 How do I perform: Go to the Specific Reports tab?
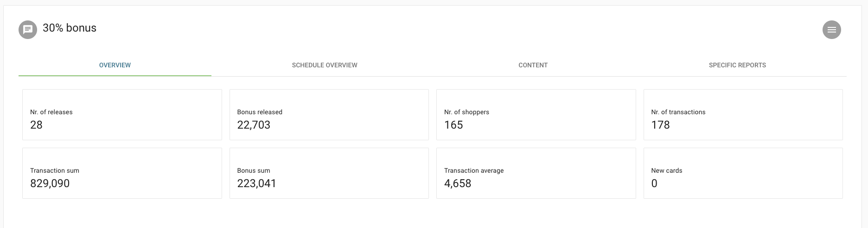point(737,65)
